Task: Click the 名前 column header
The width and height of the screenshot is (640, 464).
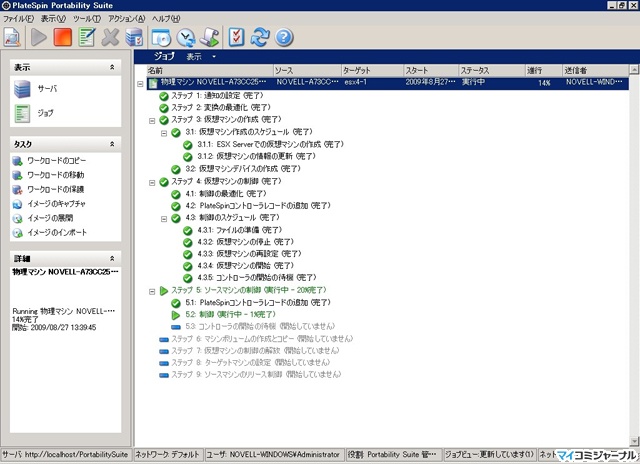Action: 209,70
